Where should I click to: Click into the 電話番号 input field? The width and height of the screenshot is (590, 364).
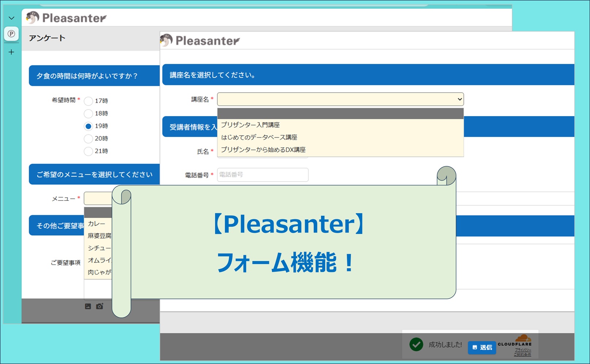[262, 175]
